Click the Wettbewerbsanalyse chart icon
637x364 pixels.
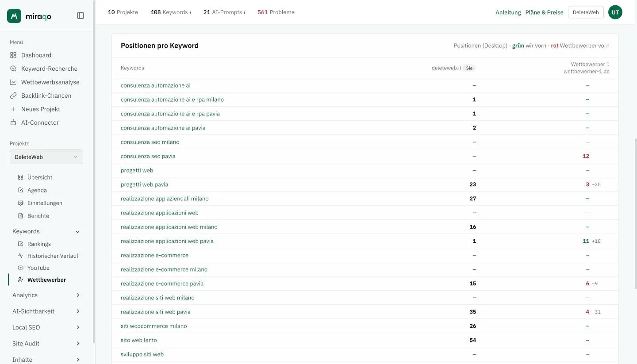pyautogui.click(x=13, y=82)
